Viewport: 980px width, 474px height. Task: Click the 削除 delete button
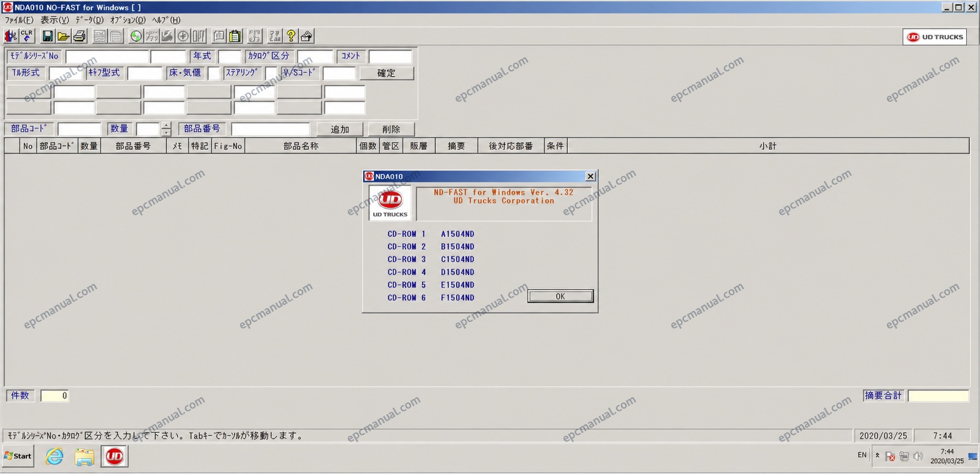pyautogui.click(x=391, y=129)
